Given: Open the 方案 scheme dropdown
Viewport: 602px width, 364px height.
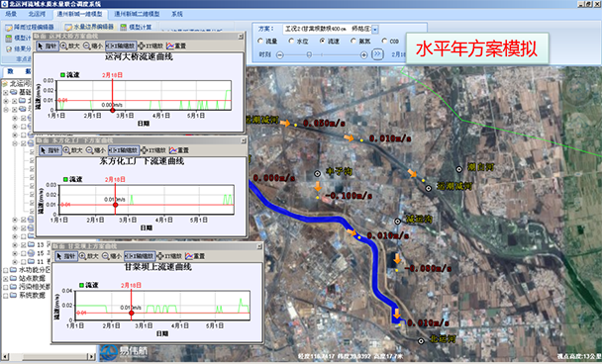Looking at the screenshot, I should 375,29.
